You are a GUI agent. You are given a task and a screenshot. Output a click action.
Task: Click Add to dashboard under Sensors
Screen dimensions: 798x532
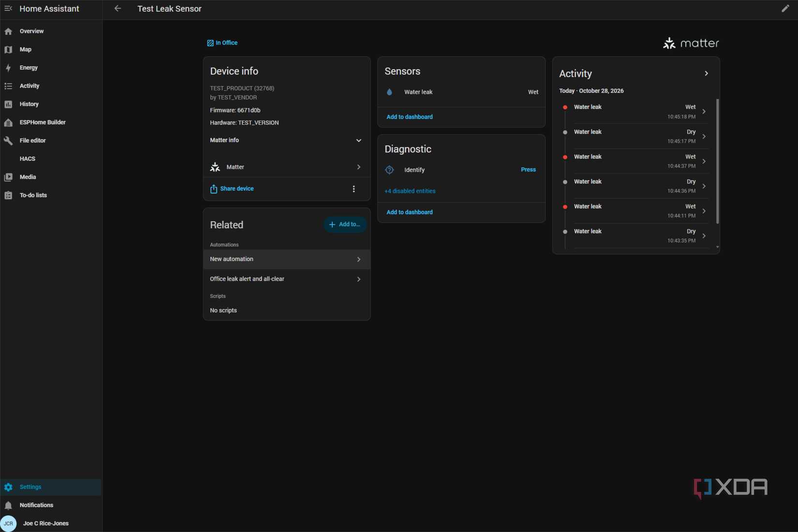[410, 117]
